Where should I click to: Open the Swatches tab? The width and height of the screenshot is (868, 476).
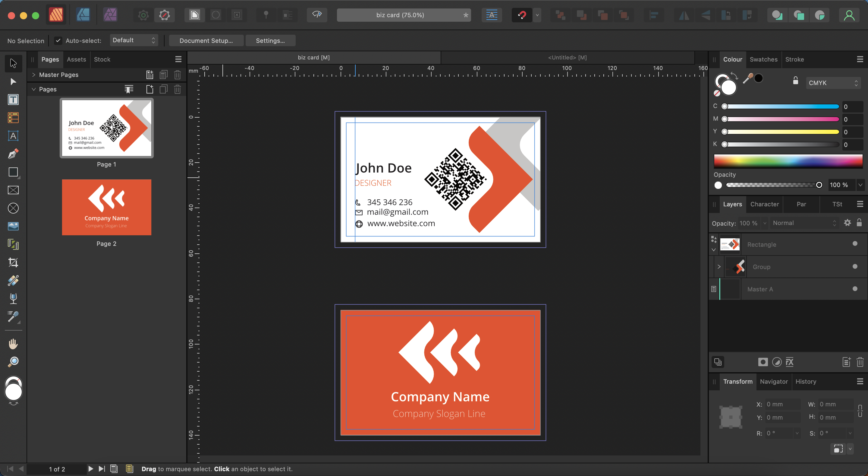click(763, 59)
